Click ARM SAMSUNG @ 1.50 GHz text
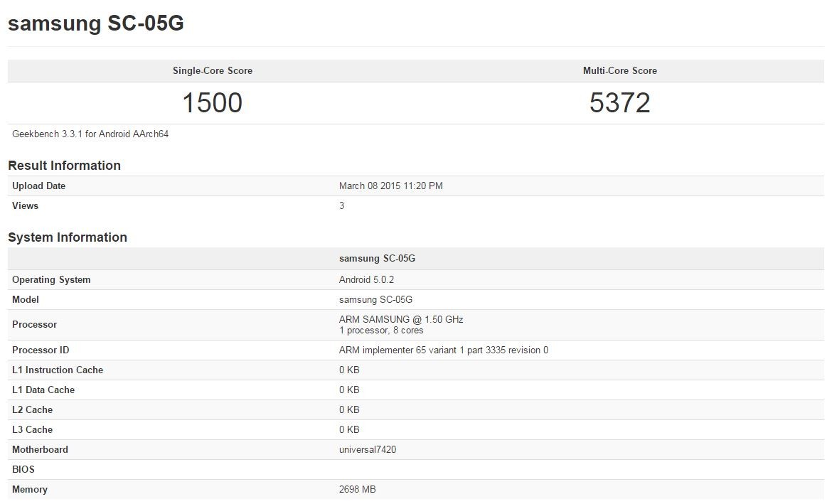The width and height of the screenshot is (827, 504). point(401,319)
